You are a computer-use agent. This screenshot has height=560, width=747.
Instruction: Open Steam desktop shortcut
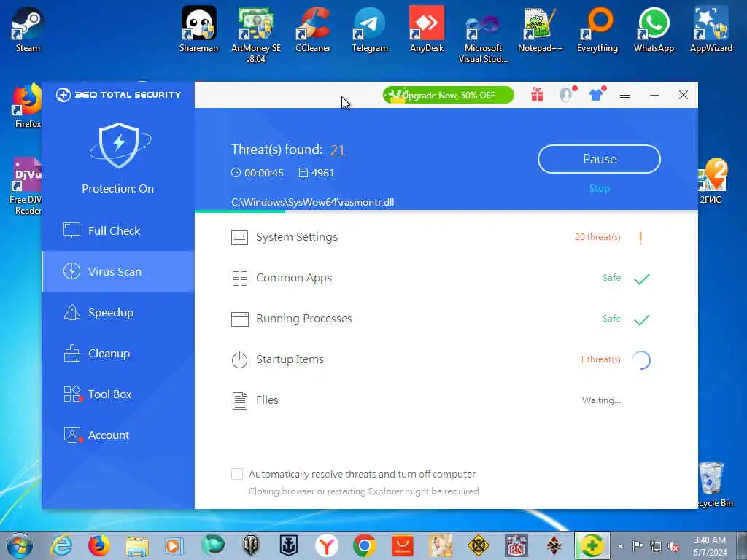(x=28, y=29)
